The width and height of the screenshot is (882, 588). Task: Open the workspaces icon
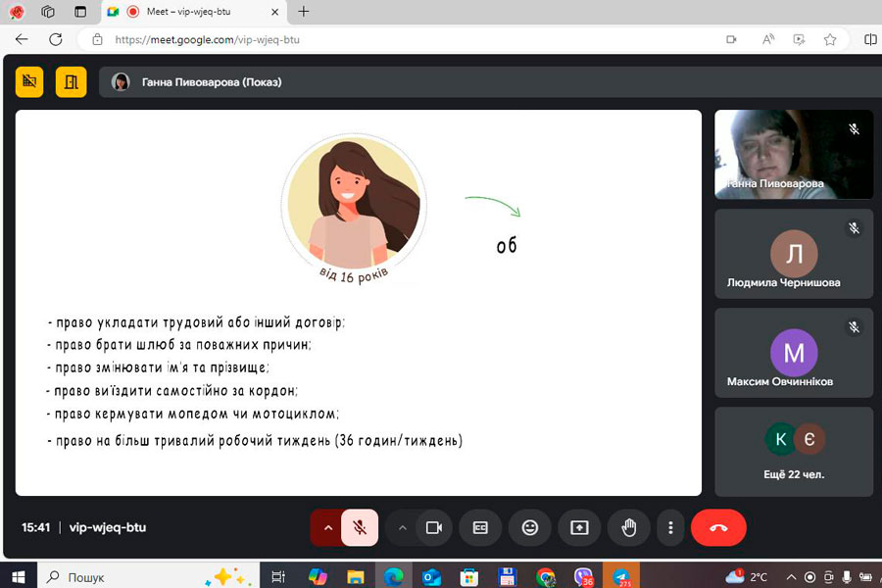point(48,12)
